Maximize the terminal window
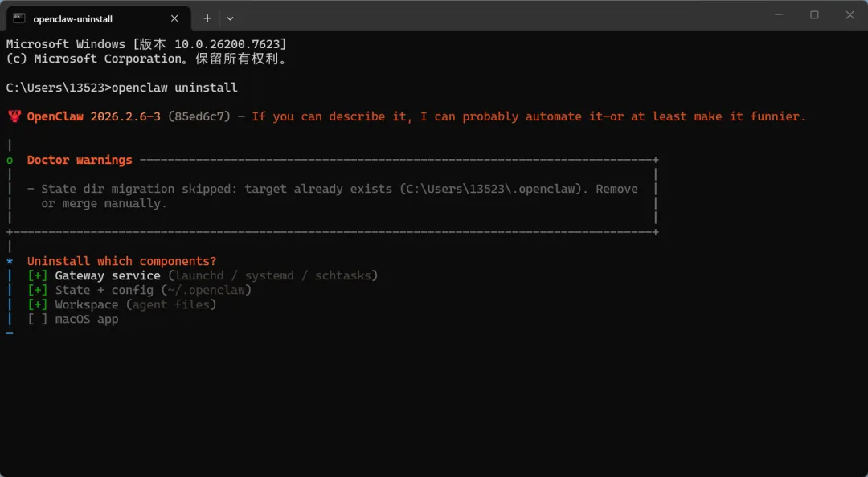Screen dimensions: 868x477 pyautogui.click(x=814, y=15)
